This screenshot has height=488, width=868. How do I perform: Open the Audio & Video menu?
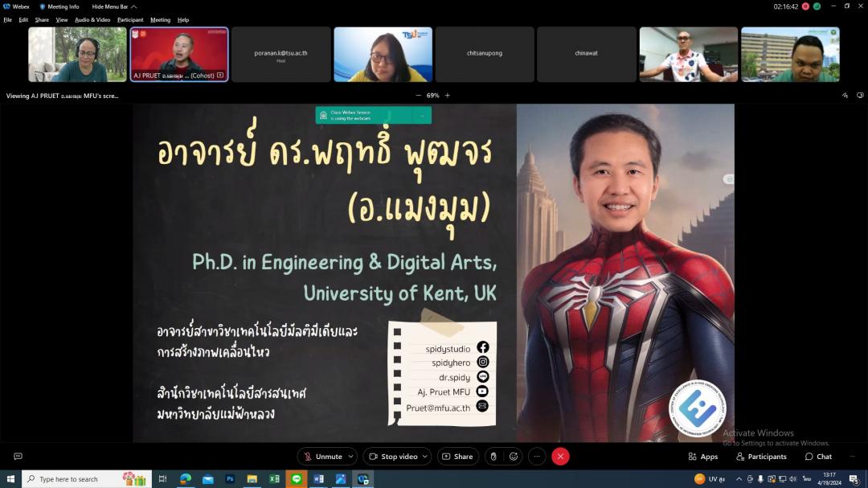coord(92,20)
